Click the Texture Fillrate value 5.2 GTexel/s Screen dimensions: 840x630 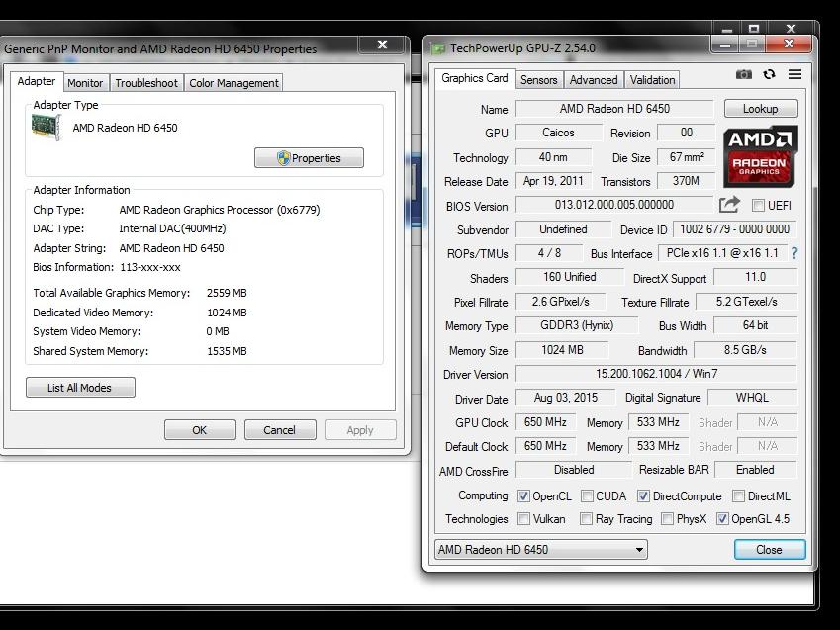coord(746,302)
